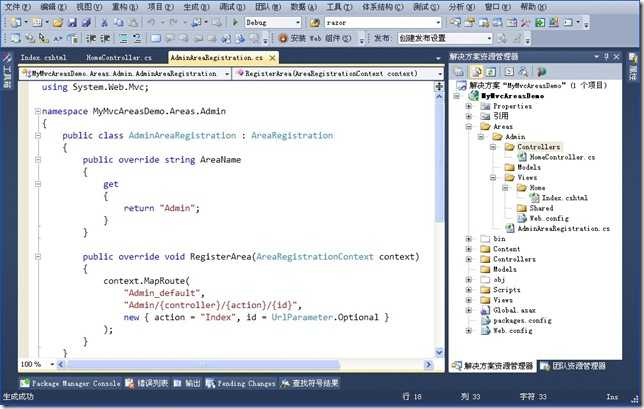This screenshot has height=409, width=644.
Task: Open the 工具 menu
Action: click(x=339, y=7)
